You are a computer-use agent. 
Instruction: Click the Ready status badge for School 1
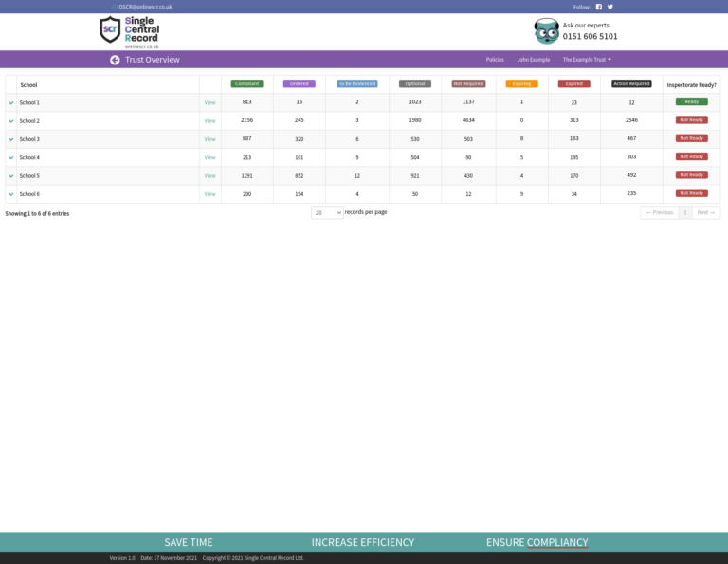click(x=691, y=101)
